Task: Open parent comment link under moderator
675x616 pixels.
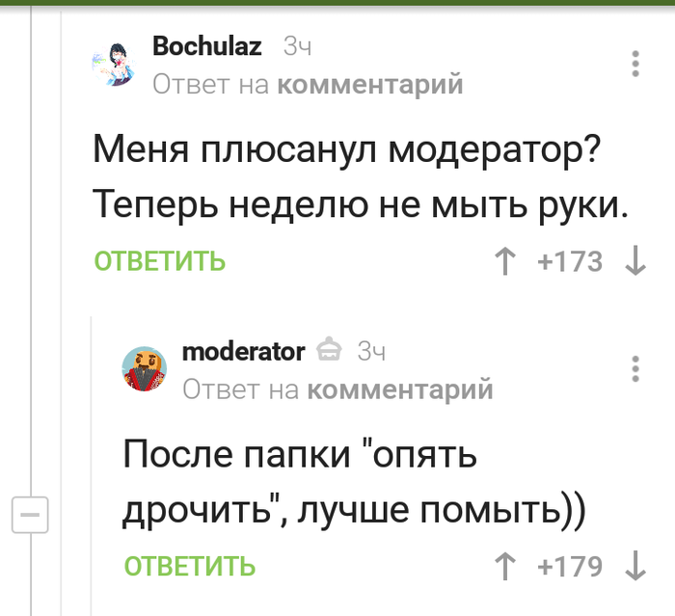Action: [x=399, y=389]
